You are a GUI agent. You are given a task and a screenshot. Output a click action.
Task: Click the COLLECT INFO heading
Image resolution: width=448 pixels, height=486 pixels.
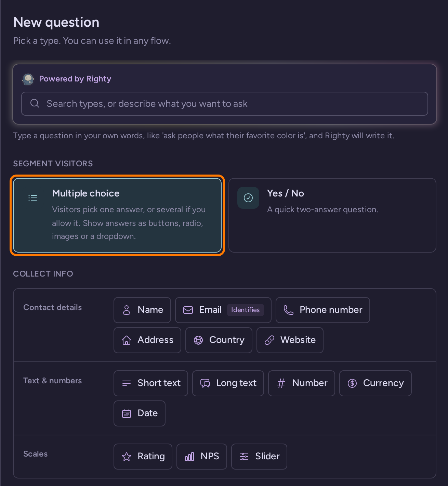click(x=43, y=274)
